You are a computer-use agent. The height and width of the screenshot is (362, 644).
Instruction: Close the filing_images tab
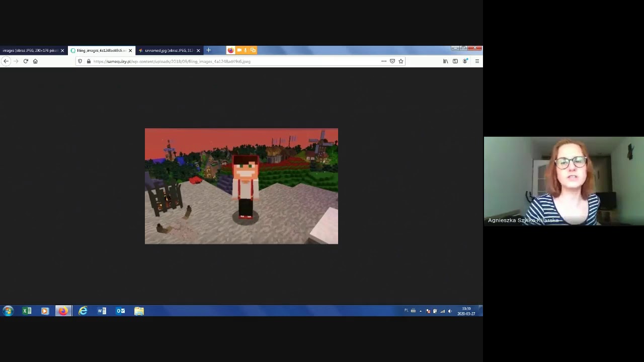click(x=130, y=51)
